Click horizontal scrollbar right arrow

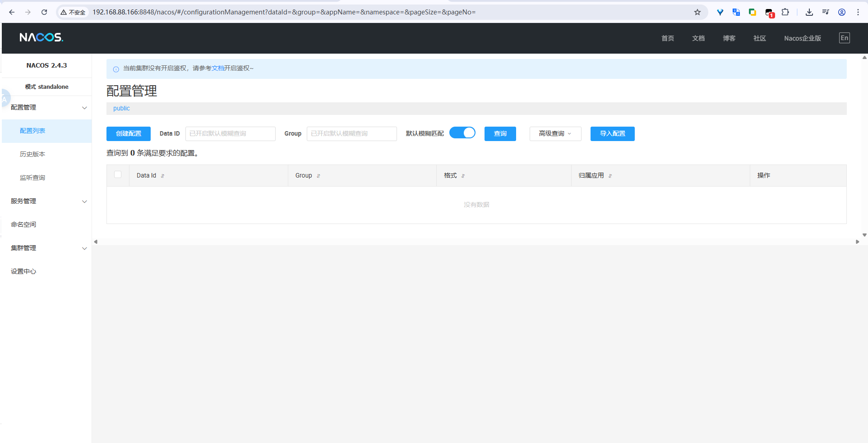tap(857, 242)
